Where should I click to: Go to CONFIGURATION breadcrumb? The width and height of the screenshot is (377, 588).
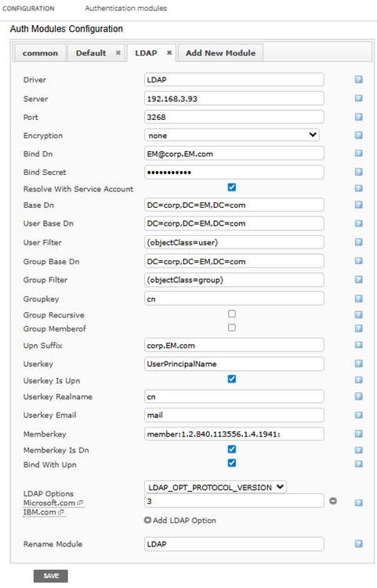coord(28,9)
